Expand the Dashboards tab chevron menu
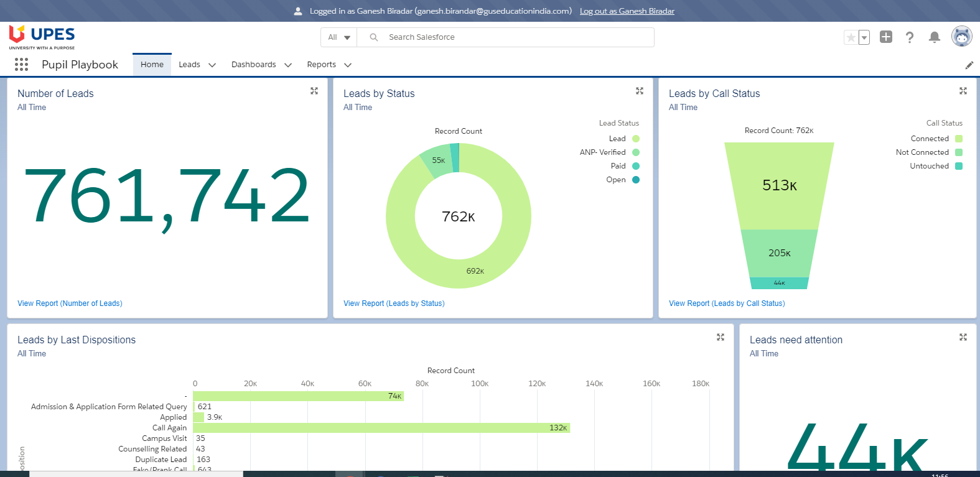 pyautogui.click(x=288, y=65)
